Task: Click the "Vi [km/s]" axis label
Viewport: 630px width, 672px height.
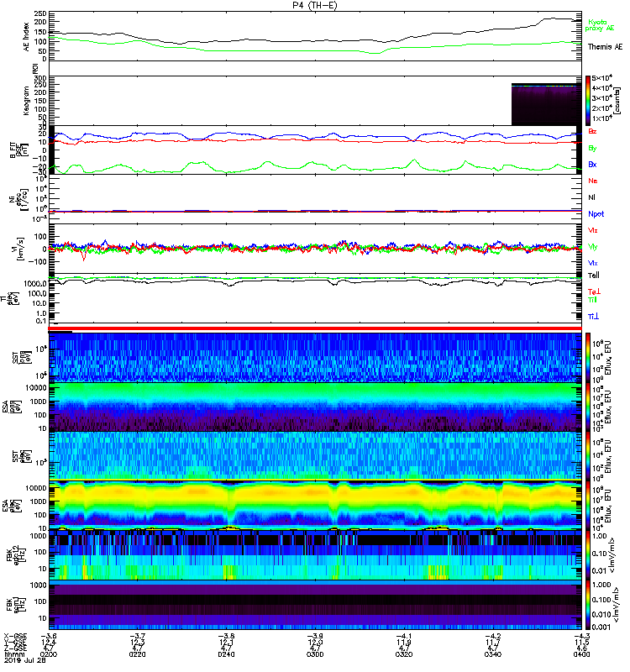Action: (20, 248)
